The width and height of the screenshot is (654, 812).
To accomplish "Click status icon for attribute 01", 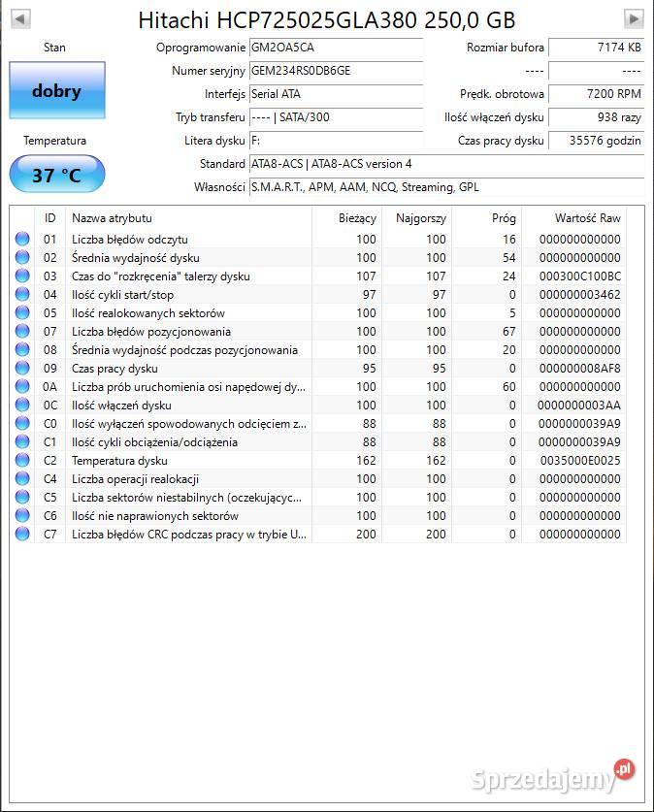I will point(22,239).
